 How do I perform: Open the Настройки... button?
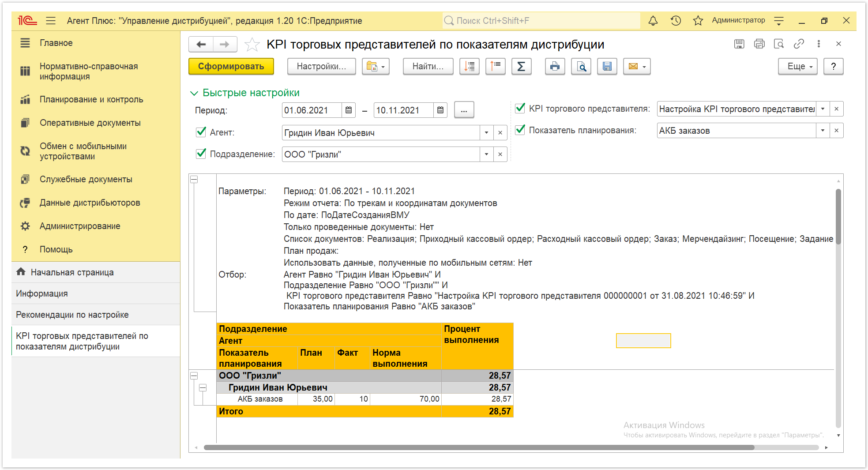pyautogui.click(x=321, y=67)
